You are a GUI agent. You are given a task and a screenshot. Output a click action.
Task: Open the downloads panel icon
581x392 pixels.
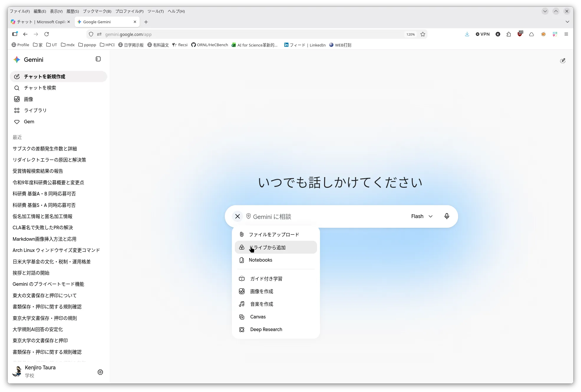(467, 34)
